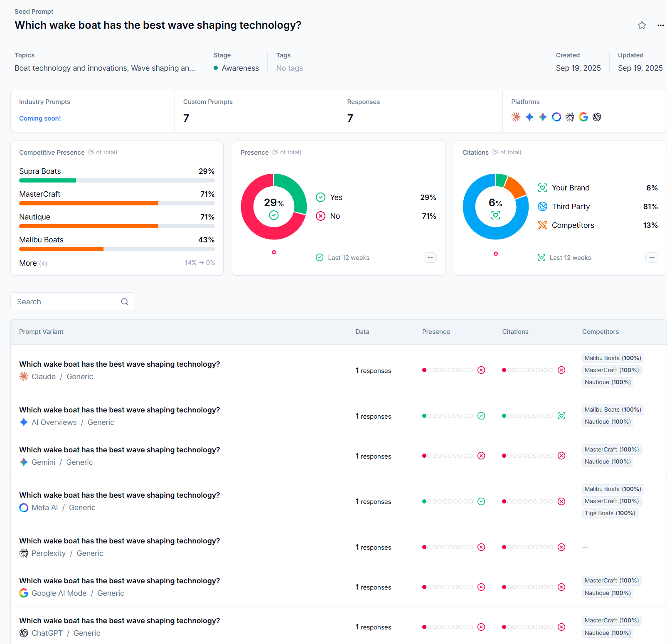Screen dimensions: 667x644
Task: Click the Competitors column header
Action: click(601, 332)
